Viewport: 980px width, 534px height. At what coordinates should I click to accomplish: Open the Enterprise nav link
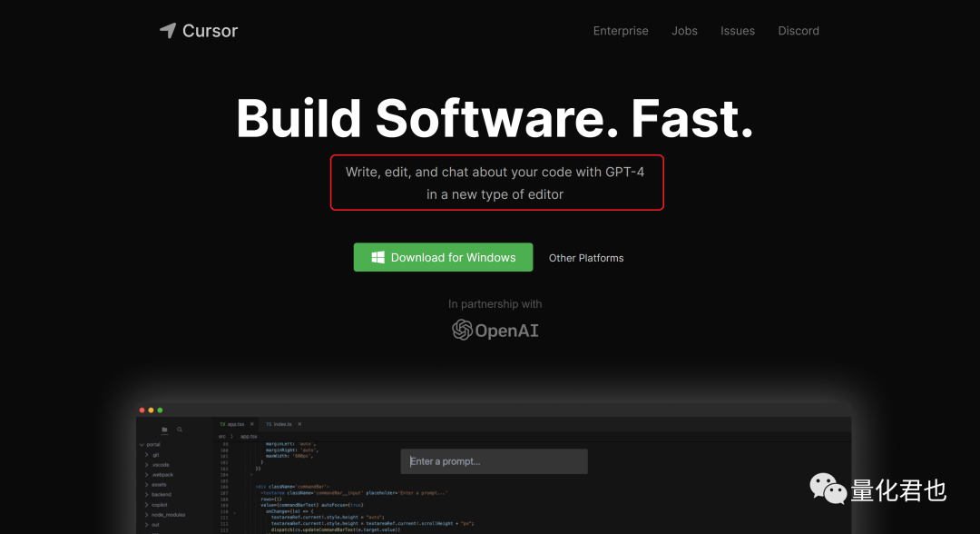(621, 31)
